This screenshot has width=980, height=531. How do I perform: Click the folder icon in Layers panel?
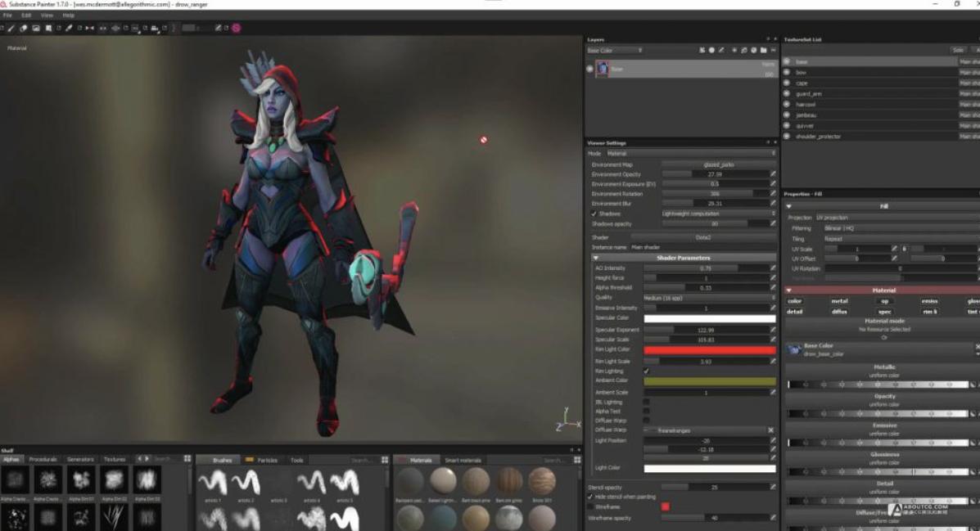coord(763,51)
